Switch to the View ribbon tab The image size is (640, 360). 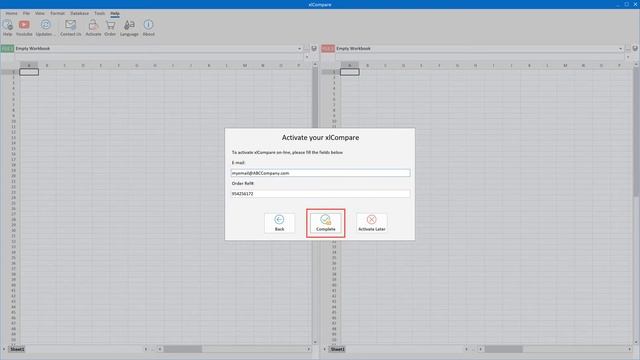coord(40,13)
